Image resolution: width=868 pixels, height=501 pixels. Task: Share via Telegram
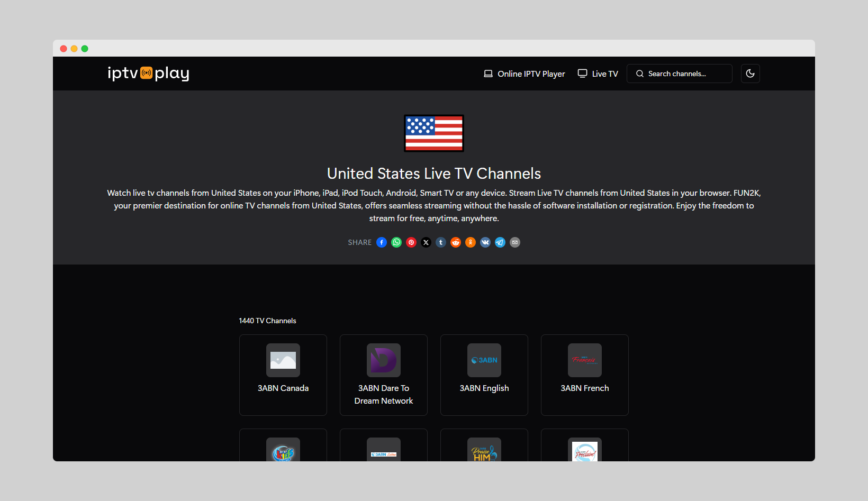click(x=500, y=242)
